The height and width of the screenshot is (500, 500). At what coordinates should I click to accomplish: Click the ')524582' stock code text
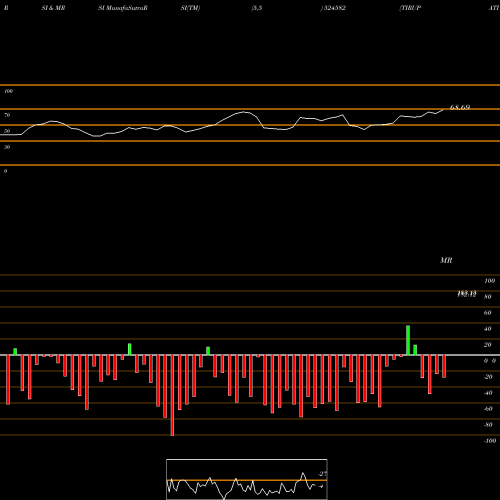pyautogui.click(x=333, y=8)
